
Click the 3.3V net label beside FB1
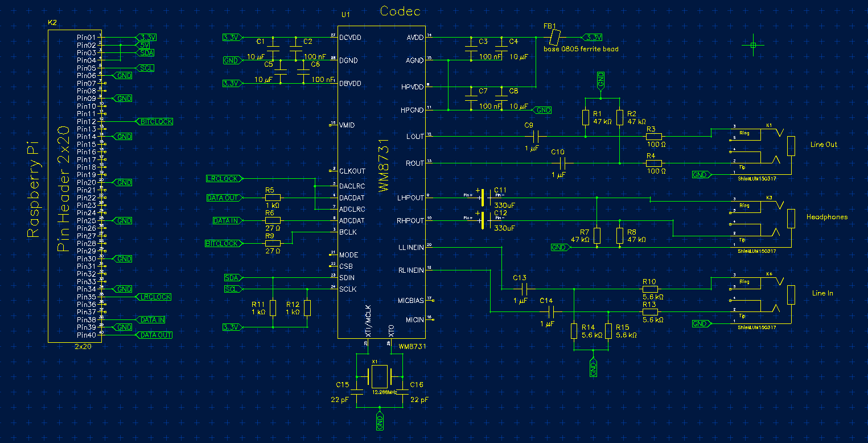click(591, 38)
